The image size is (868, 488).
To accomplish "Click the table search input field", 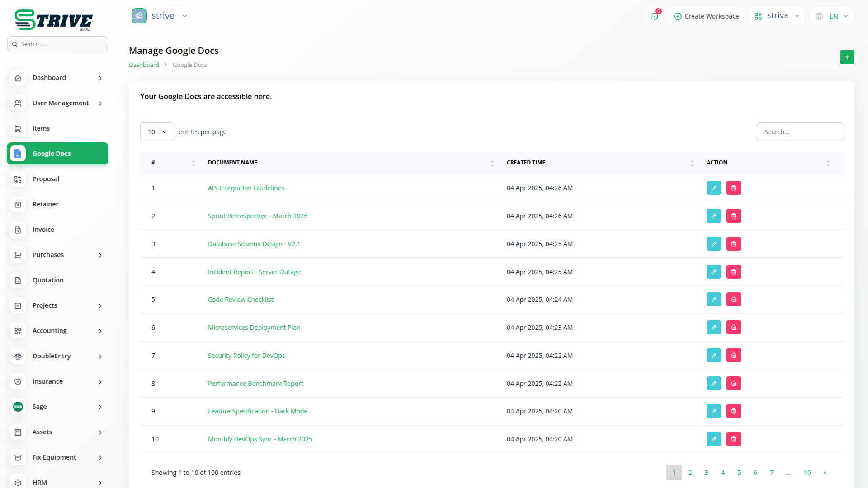I will [x=799, y=132].
